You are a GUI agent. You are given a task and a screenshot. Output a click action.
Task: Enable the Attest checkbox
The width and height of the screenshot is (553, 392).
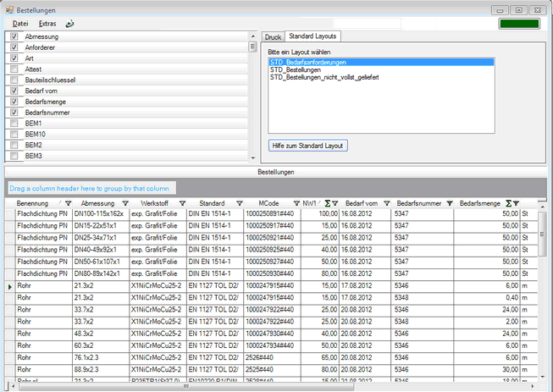click(x=14, y=69)
